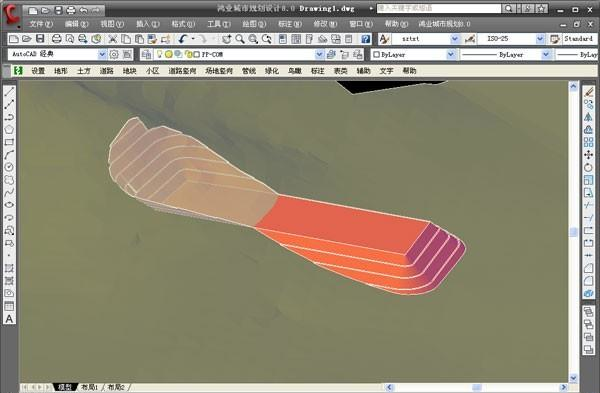Click the Zoom realtime magnifier icon
The width and height of the screenshot is (600, 393).
coord(240,39)
